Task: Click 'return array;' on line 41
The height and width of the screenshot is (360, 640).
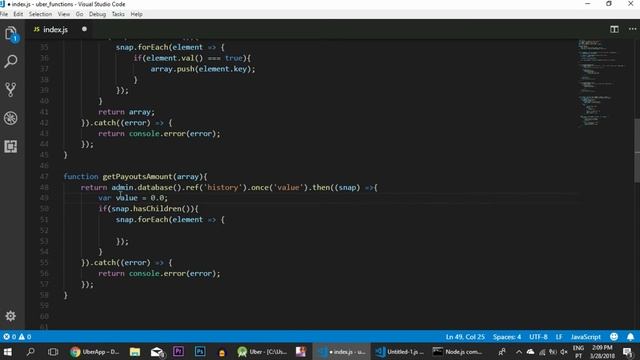Action: 126,112
